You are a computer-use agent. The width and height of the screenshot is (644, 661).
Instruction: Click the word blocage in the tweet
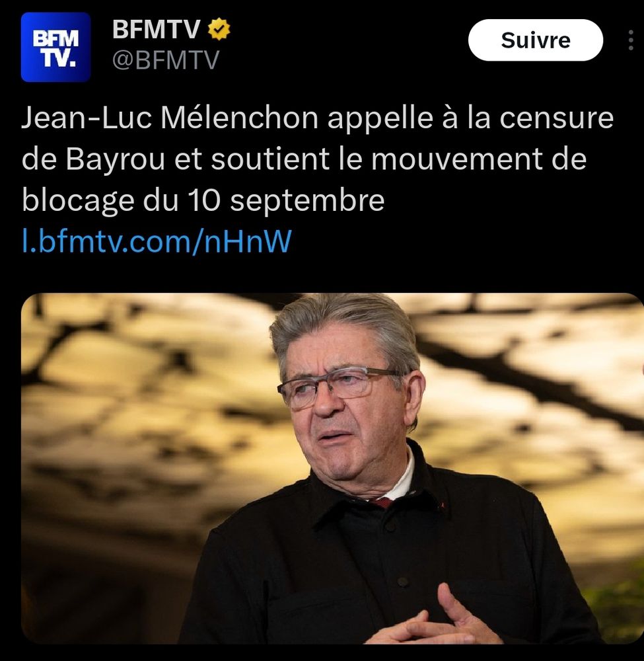(x=78, y=201)
